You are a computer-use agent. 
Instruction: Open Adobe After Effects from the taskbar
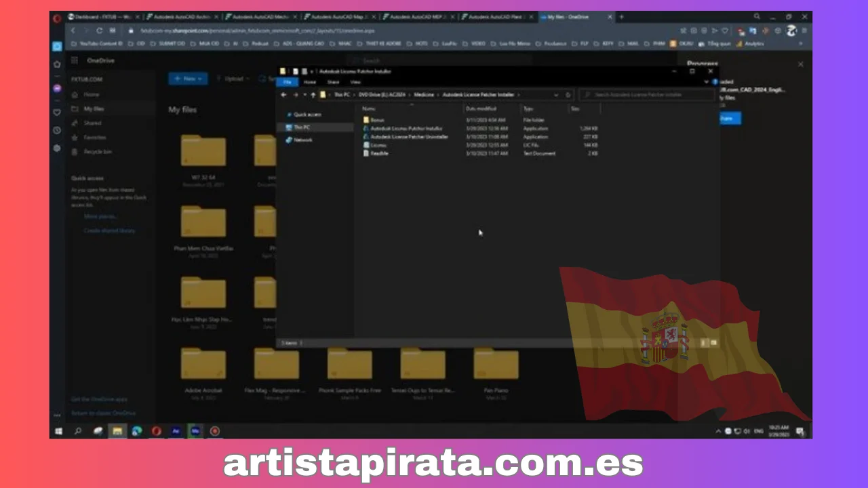[x=176, y=430]
